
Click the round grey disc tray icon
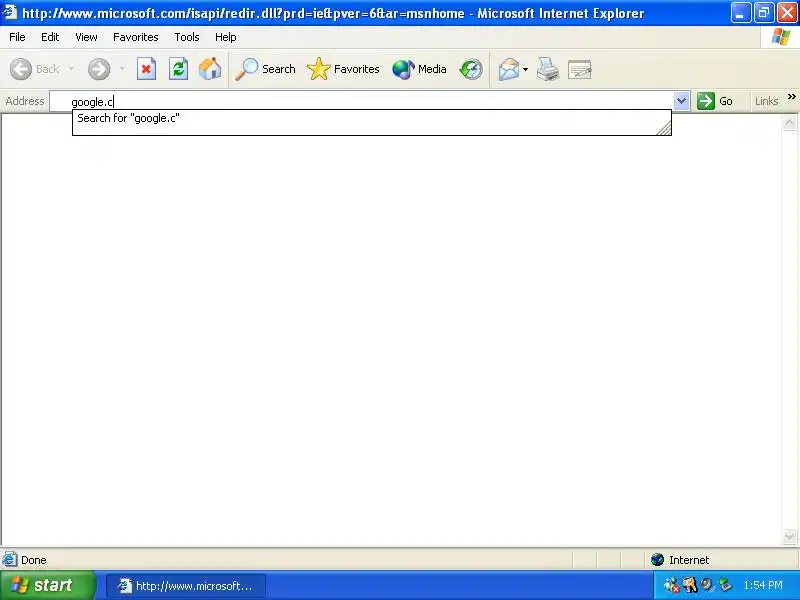[x=707, y=585]
